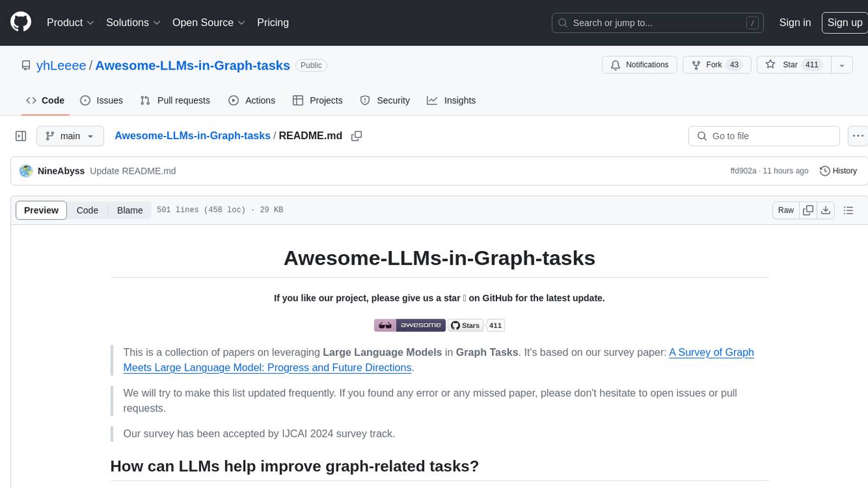Click the fork count 43
The image size is (868, 488).
point(734,65)
